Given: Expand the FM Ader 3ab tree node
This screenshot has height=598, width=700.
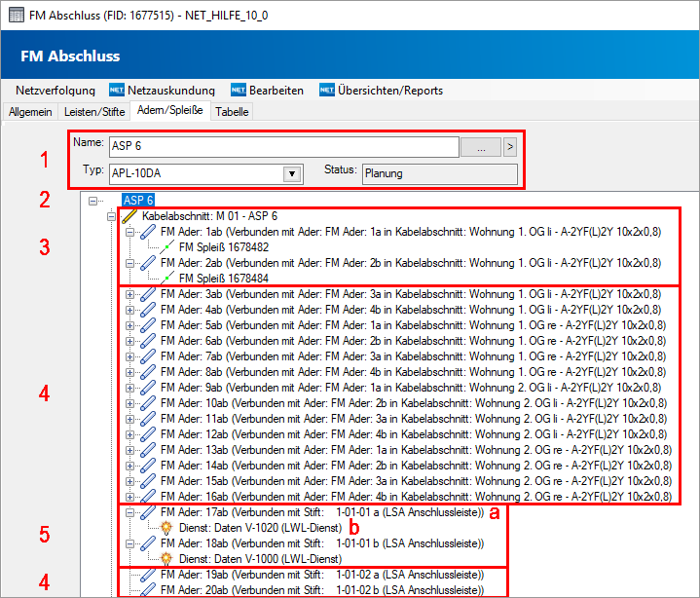Looking at the screenshot, I should point(129,294).
